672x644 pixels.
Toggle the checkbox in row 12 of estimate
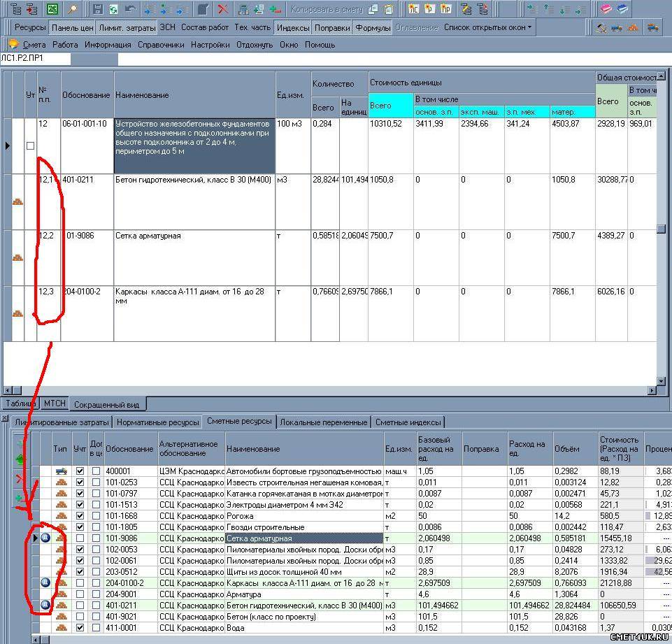click(x=30, y=145)
